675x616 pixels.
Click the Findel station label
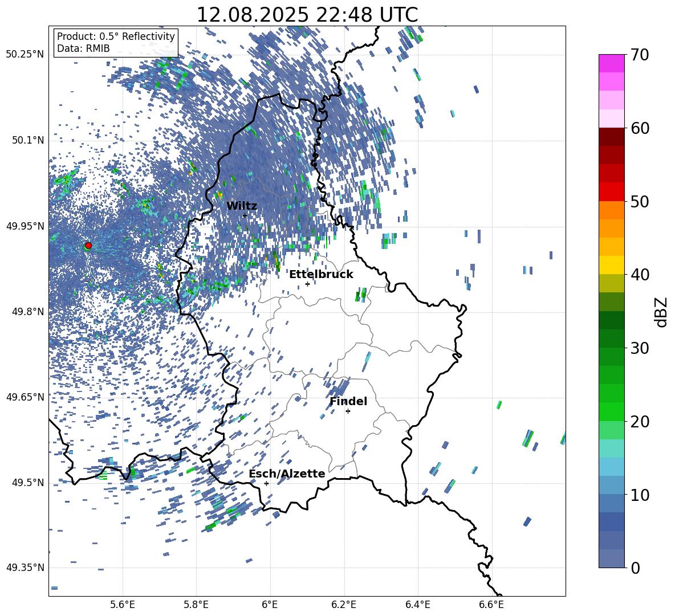pyautogui.click(x=348, y=401)
